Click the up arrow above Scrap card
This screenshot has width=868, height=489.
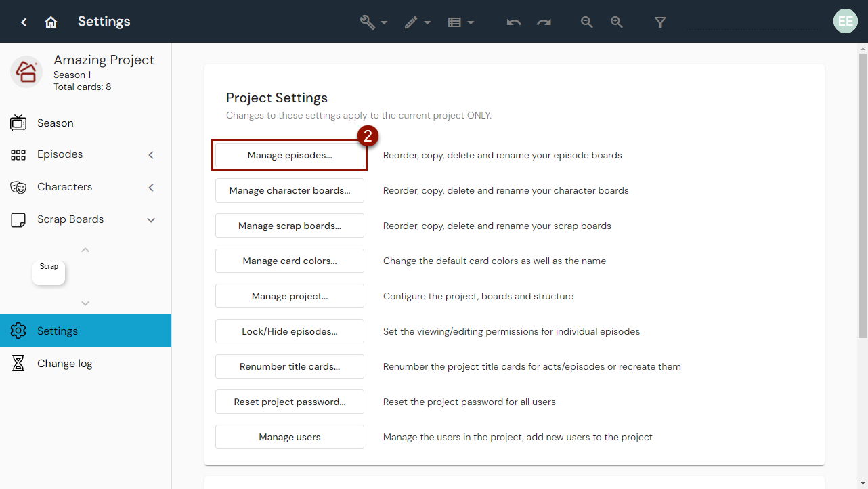point(85,250)
